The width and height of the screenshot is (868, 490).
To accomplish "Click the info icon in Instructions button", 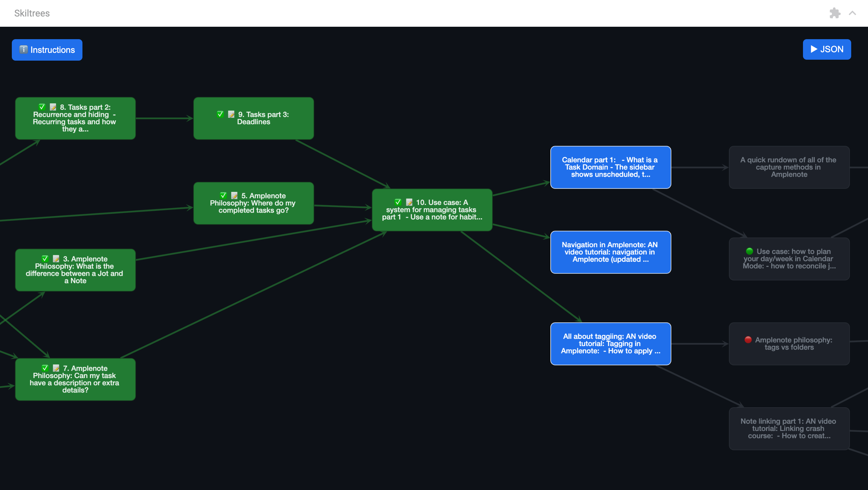I will coord(23,49).
